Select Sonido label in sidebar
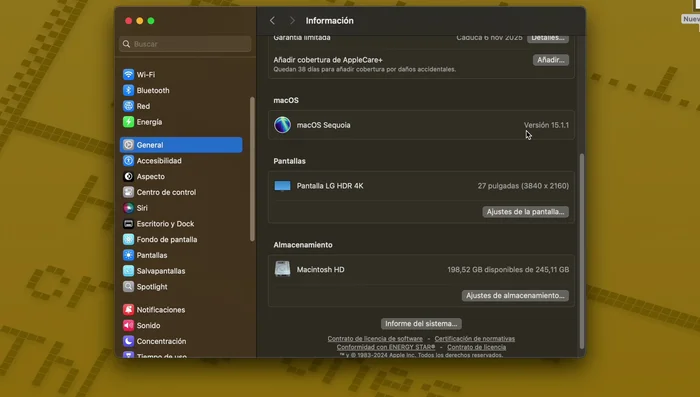The image size is (700, 397). [x=148, y=325]
